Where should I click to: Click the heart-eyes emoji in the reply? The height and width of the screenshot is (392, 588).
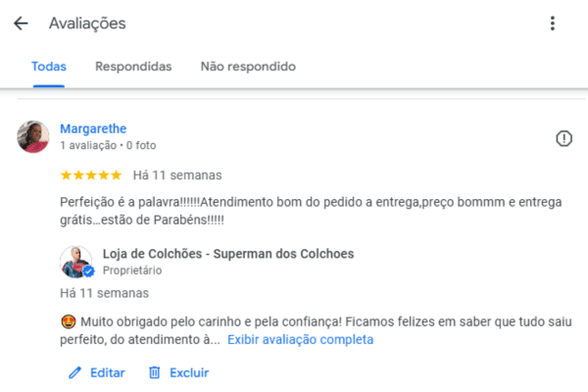pyautogui.click(x=69, y=321)
